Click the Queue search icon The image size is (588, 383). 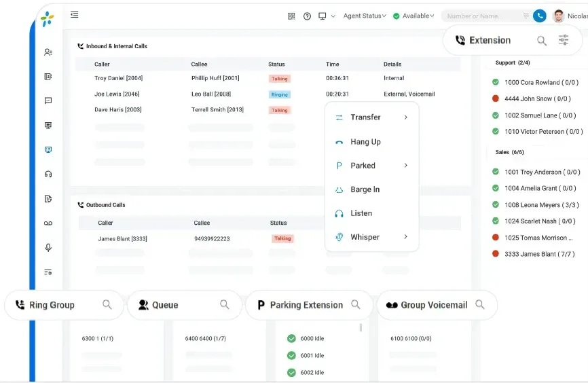225,304
